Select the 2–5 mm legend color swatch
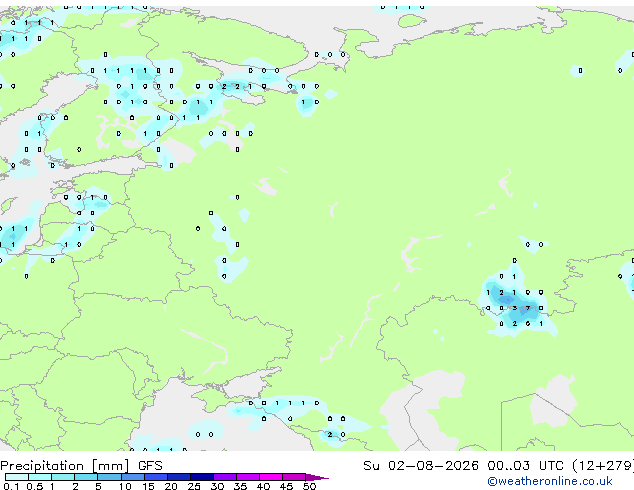 [86, 477]
